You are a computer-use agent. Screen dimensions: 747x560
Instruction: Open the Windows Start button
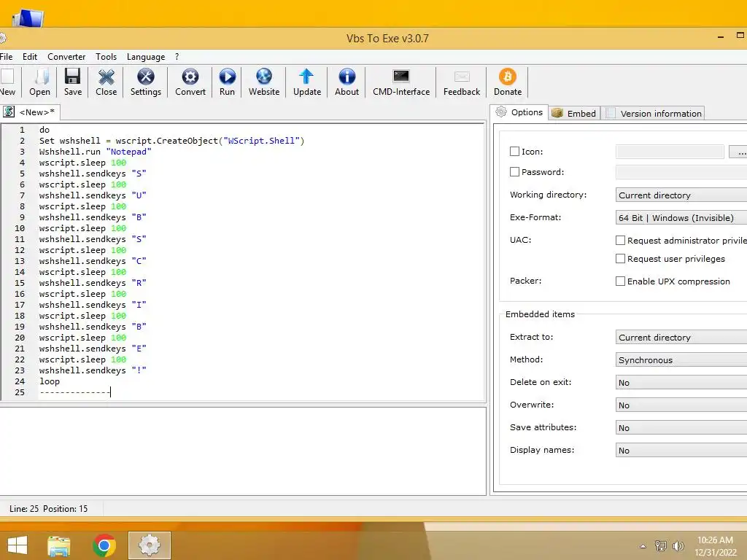click(x=18, y=545)
